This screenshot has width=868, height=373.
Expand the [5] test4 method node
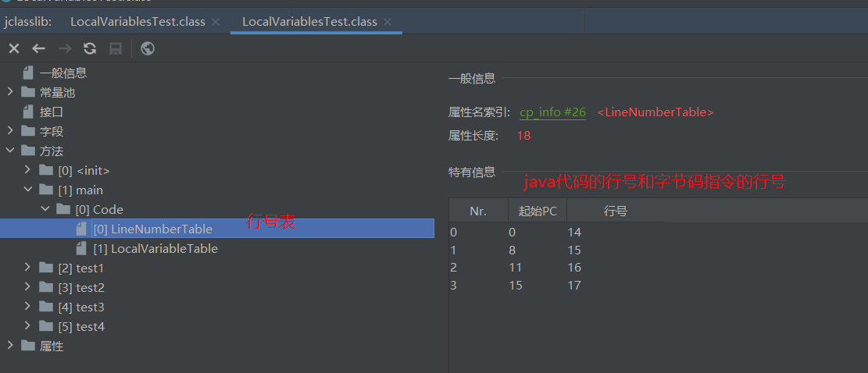(27, 326)
